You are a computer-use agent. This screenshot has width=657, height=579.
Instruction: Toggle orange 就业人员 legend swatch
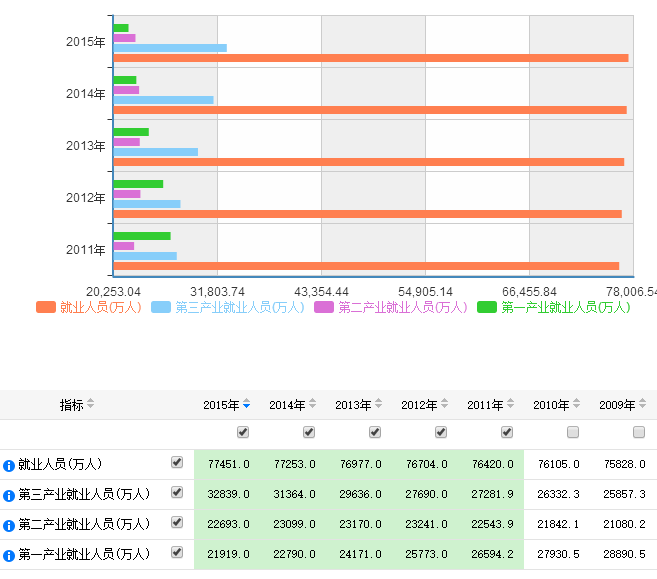pyautogui.click(x=46, y=307)
